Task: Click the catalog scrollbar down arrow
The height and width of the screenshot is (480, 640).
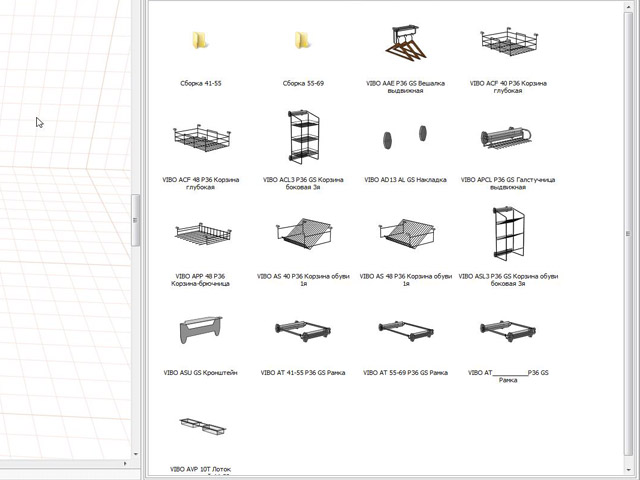Action: [629, 470]
